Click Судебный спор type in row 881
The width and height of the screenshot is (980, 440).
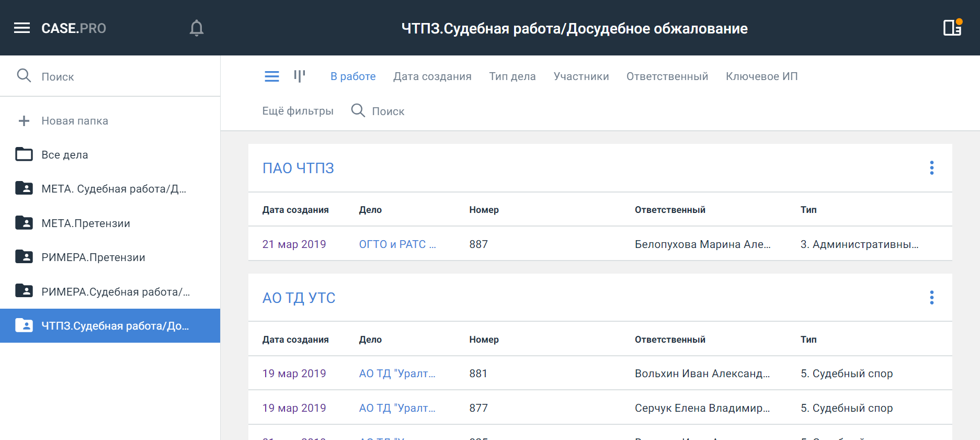tap(847, 374)
